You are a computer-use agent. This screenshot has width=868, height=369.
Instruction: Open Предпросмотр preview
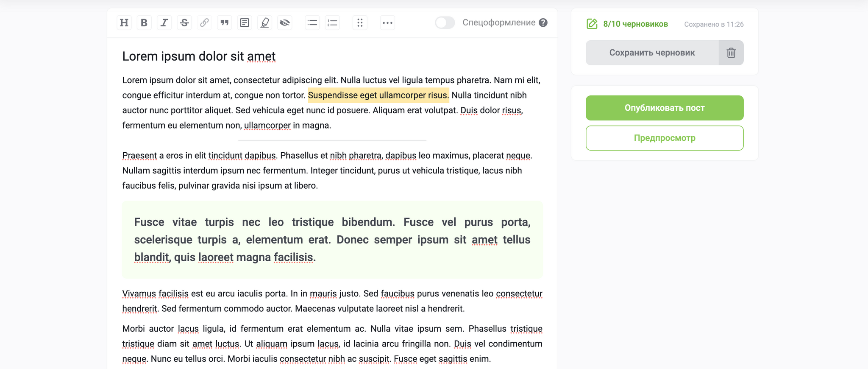[x=664, y=138]
